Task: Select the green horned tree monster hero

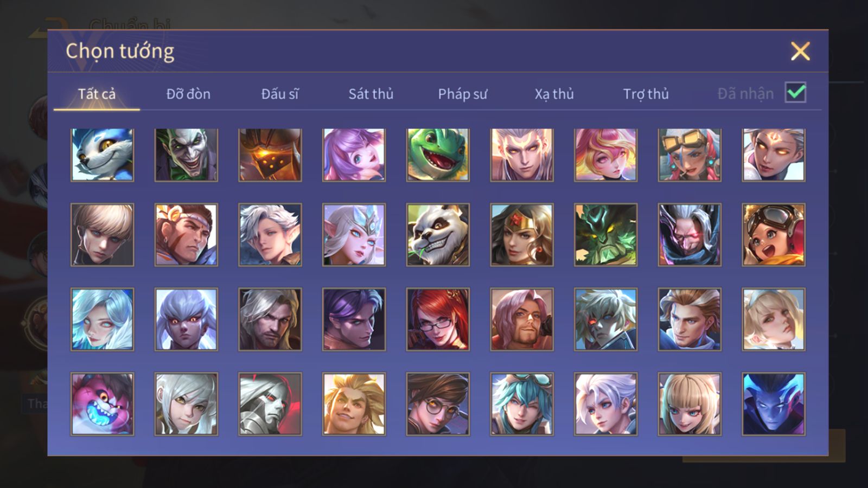Action: point(605,235)
